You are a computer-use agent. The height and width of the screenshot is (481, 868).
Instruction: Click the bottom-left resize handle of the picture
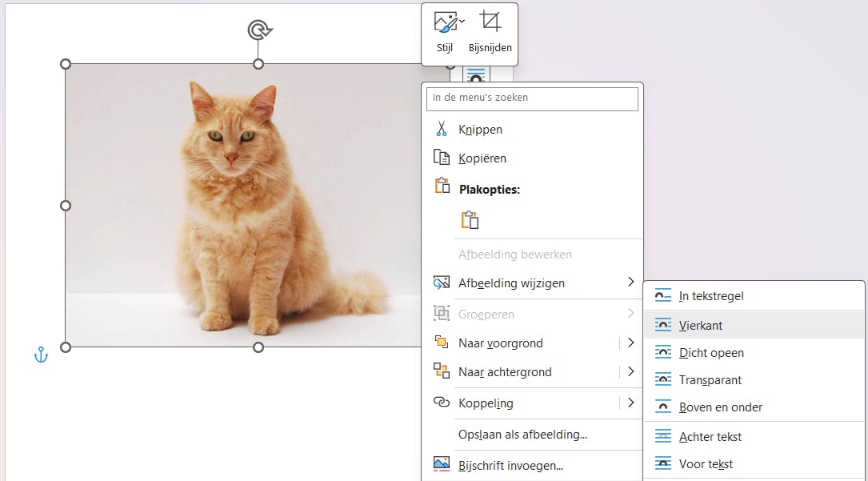tap(66, 347)
